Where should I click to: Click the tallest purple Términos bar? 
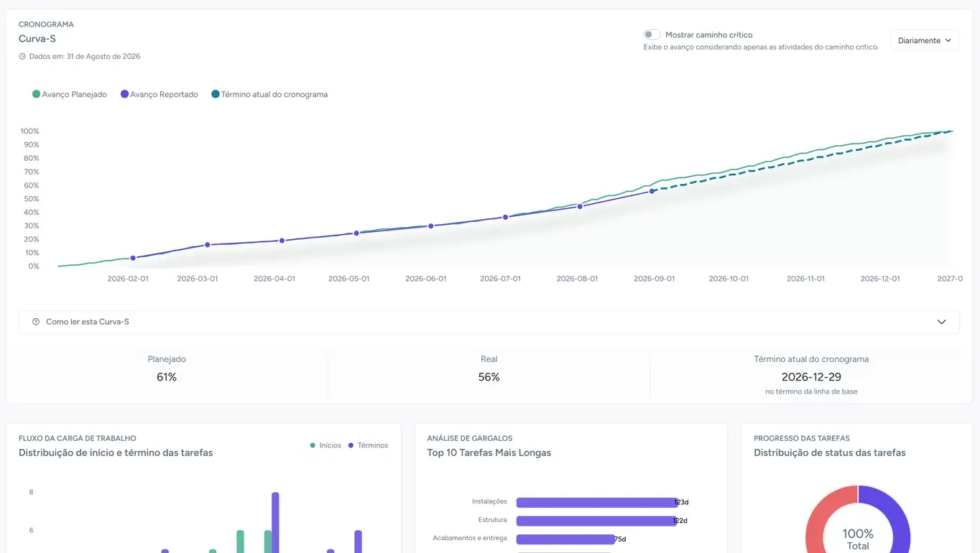(275, 523)
